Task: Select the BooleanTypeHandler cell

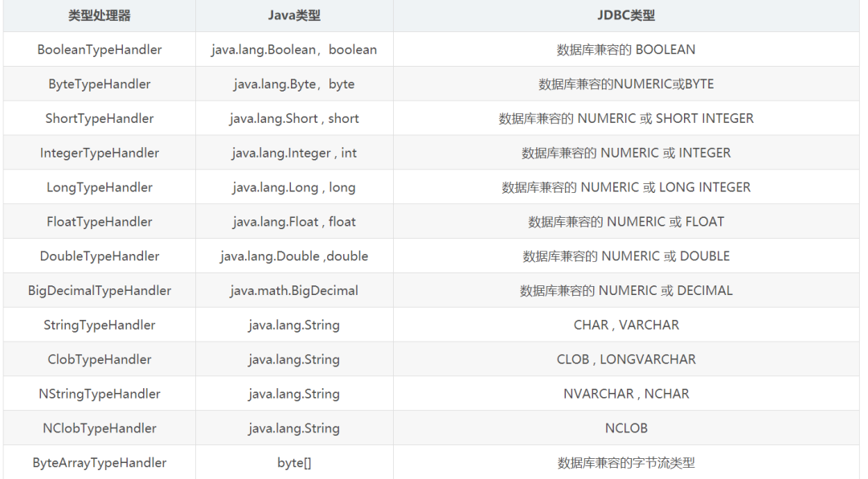Action: [x=100, y=50]
